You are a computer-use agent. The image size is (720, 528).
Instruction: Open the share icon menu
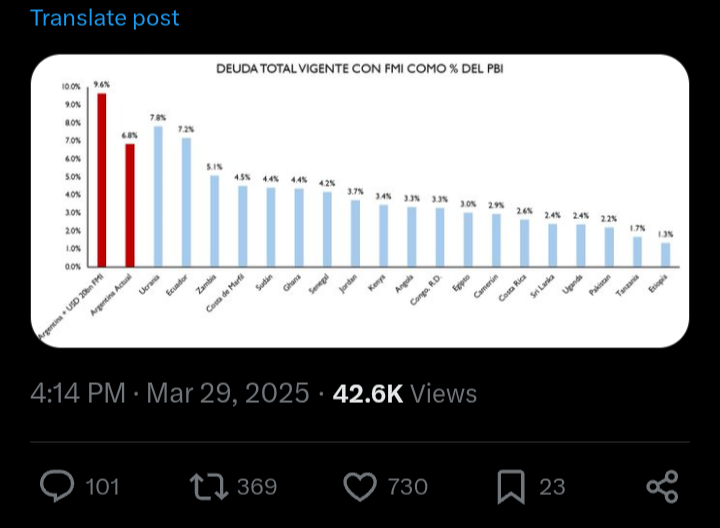[x=662, y=486]
